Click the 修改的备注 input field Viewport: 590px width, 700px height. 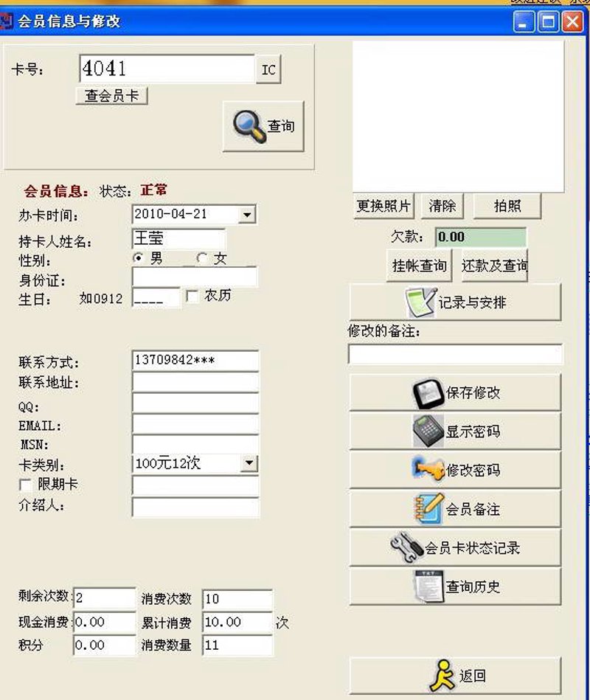[x=455, y=355]
